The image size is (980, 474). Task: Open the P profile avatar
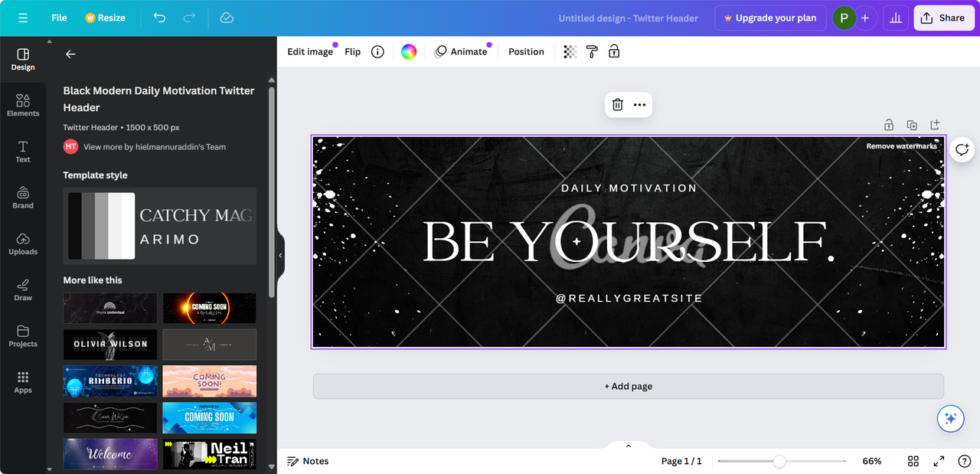[x=844, y=18]
